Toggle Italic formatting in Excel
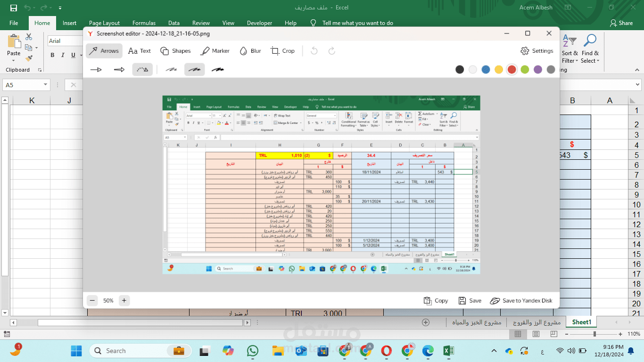Image resolution: width=644 pixels, height=362 pixels. coord(63,55)
